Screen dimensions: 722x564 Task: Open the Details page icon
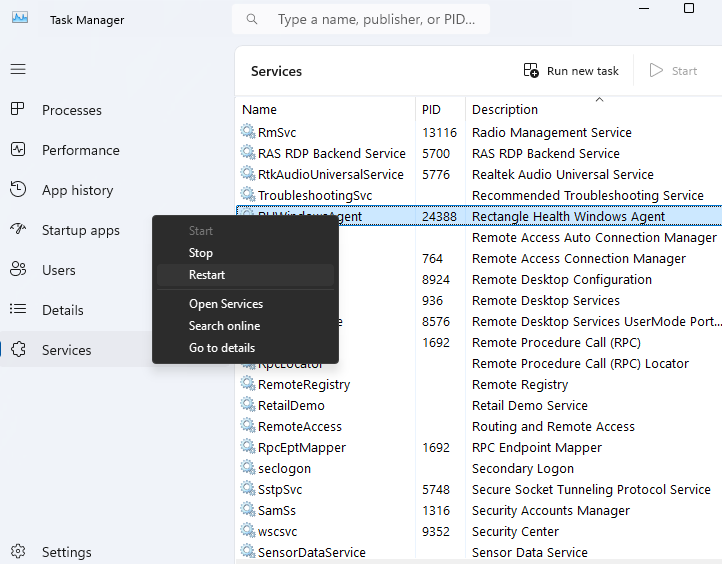[x=18, y=309]
